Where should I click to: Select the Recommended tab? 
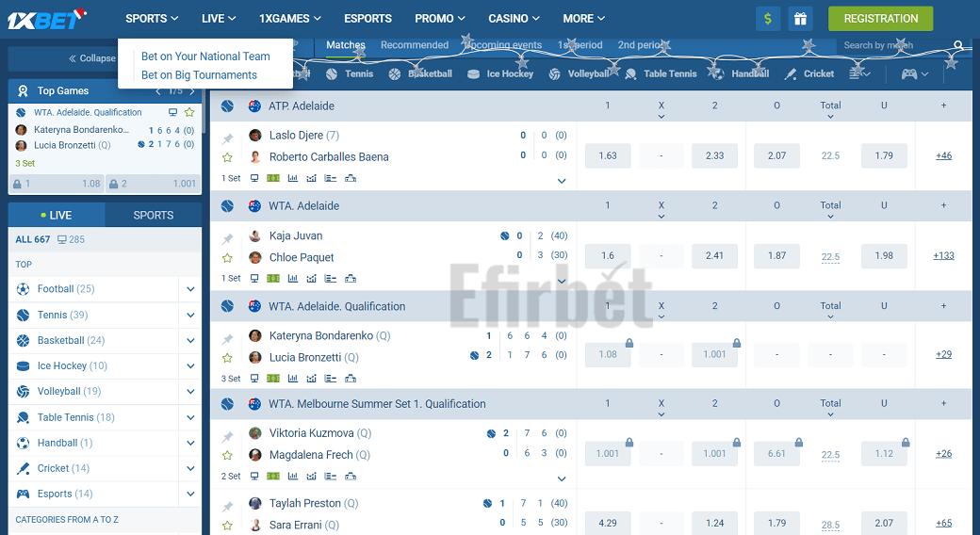pyautogui.click(x=415, y=45)
